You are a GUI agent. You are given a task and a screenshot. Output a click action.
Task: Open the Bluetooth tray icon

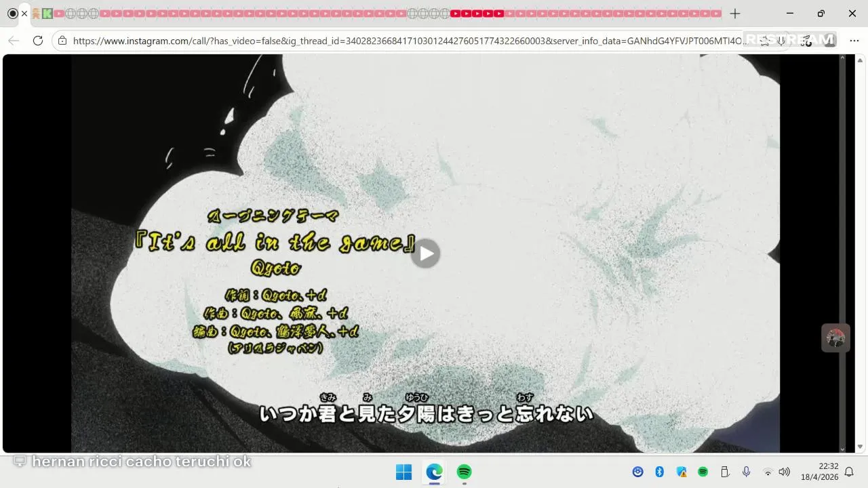[x=659, y=472]
